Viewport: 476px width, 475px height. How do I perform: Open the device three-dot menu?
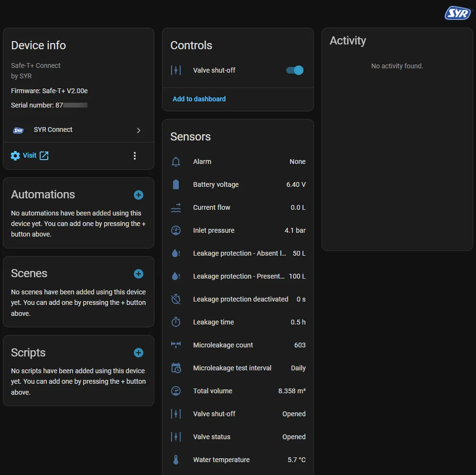tap(135, 156)
